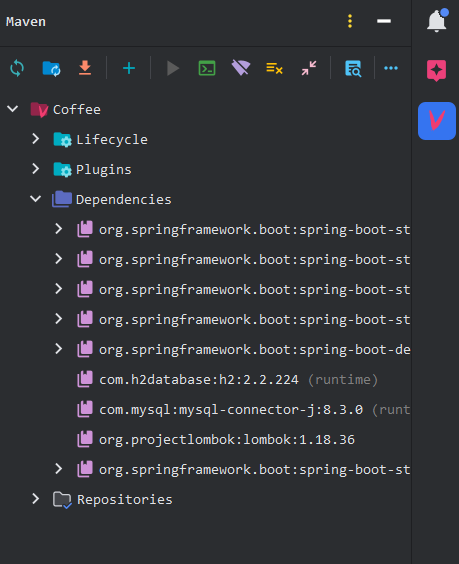Click the Lifecycle folder icon
Viewport: 459px width, 564px height.
pyautogui.click(x=63, y=140)
